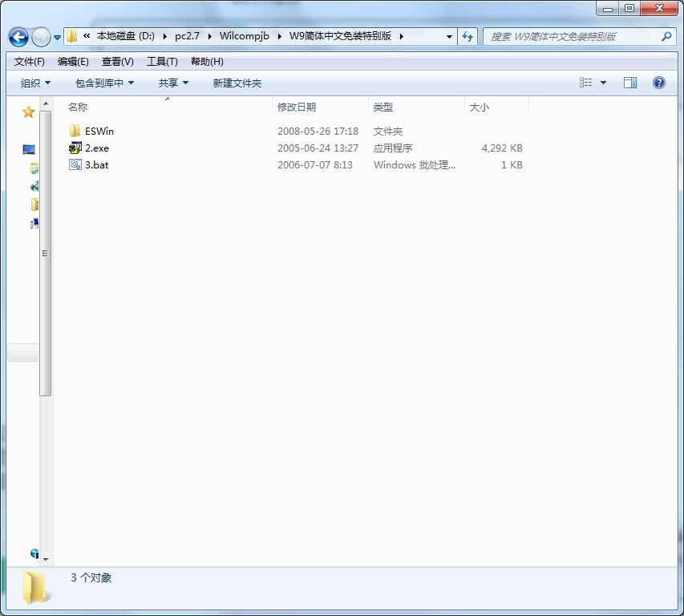Sort files by 修改日期 column header

pyautogui.click(x=297, y=107)
